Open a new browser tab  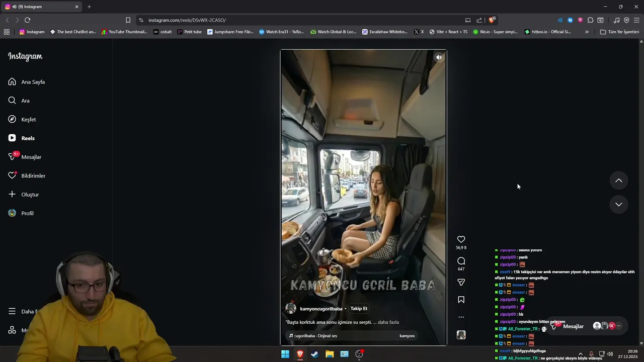tap(89, 7)
